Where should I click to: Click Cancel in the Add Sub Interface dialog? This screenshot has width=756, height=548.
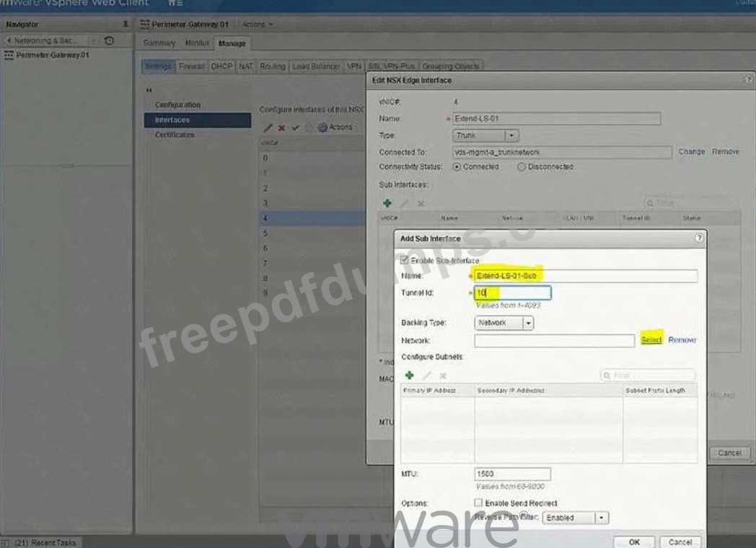click(x=680, y=542)
